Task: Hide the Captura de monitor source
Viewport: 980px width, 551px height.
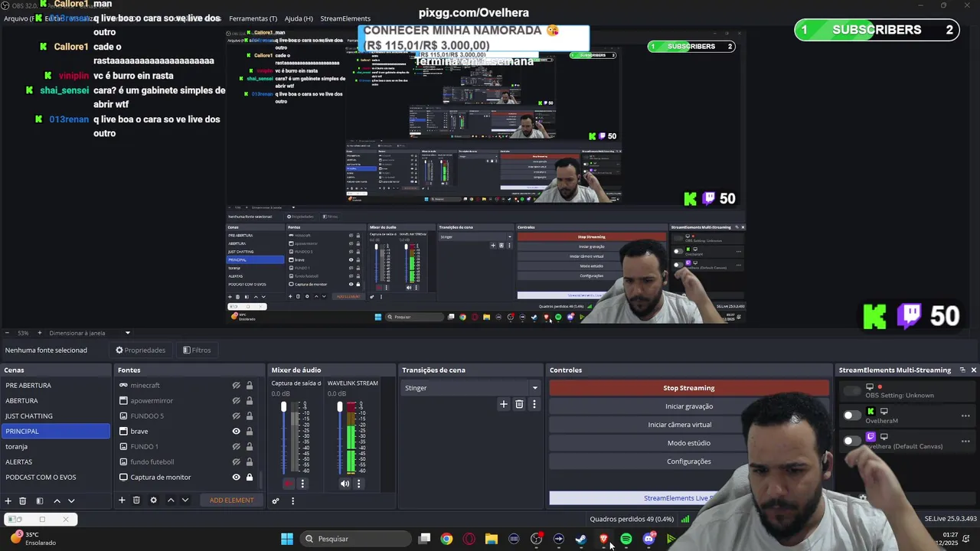Action: 236,477
